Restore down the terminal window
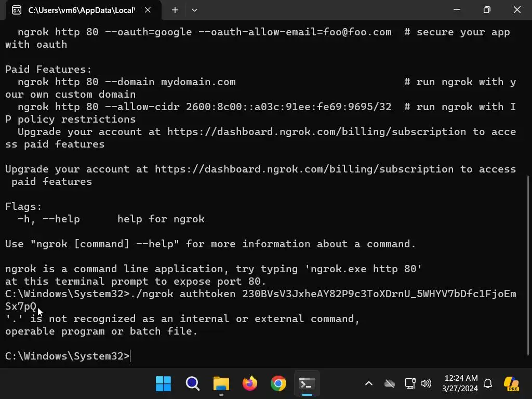 pyautogui.click(x=487, y=10)
